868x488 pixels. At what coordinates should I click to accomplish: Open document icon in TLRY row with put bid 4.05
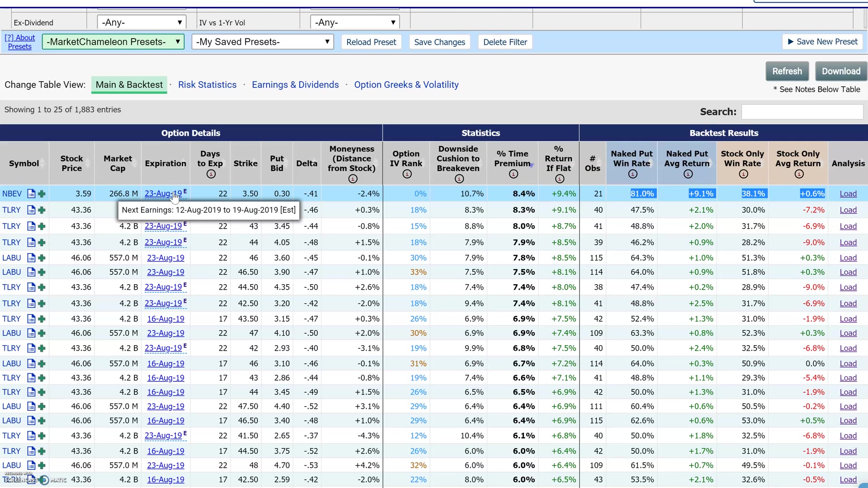[x=31, y=243]
